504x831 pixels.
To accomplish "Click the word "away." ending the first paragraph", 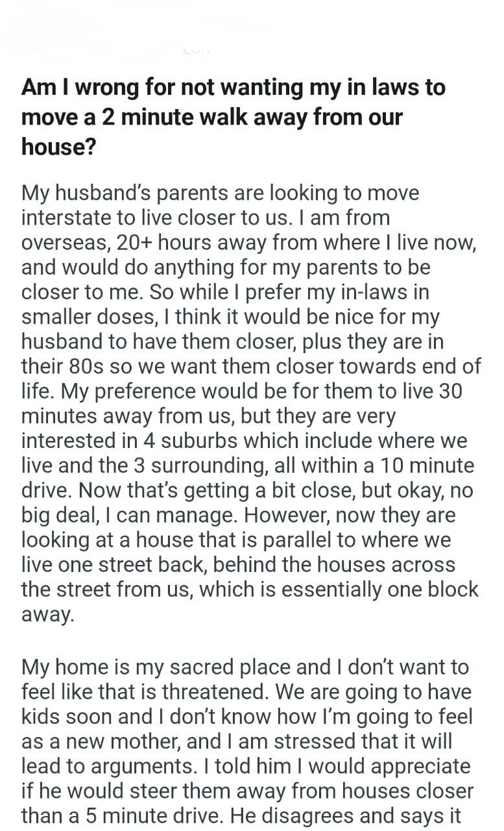I will [x=48, y=614].
